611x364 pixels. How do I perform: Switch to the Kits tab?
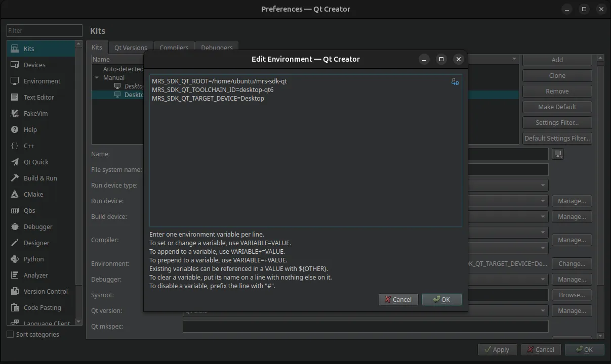(97, 47)
